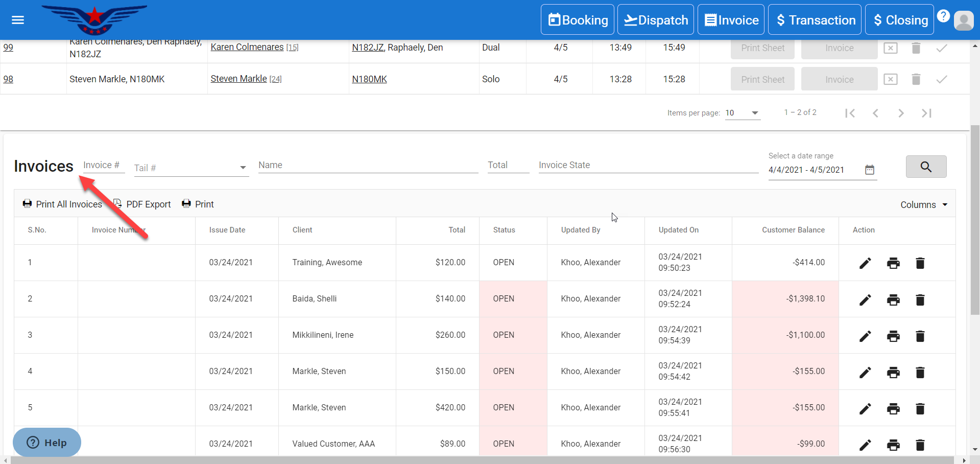
Task: Mark dispatch 99 complete with checkmark
Action: coord(941,48)
